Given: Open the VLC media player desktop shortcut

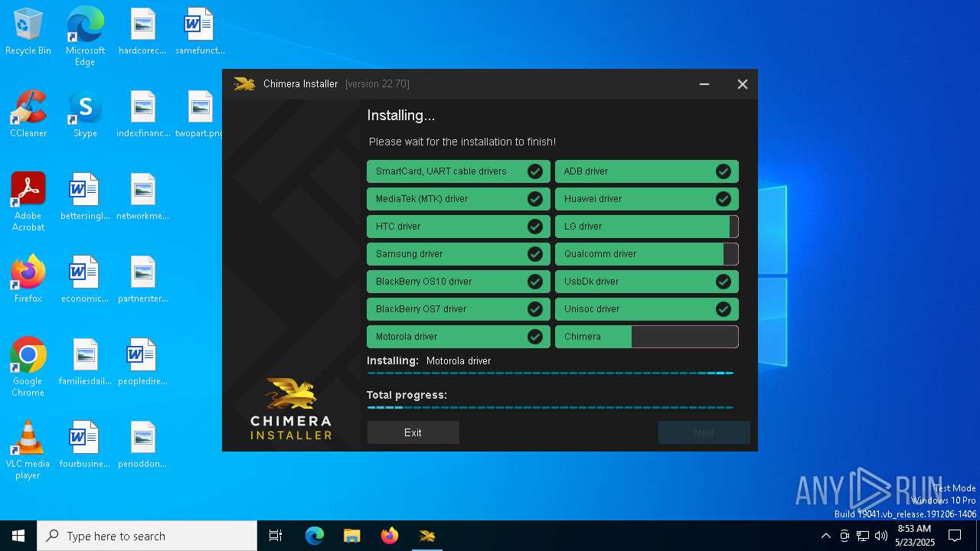Looking at the screenshot, I should [x=28, y=450].
